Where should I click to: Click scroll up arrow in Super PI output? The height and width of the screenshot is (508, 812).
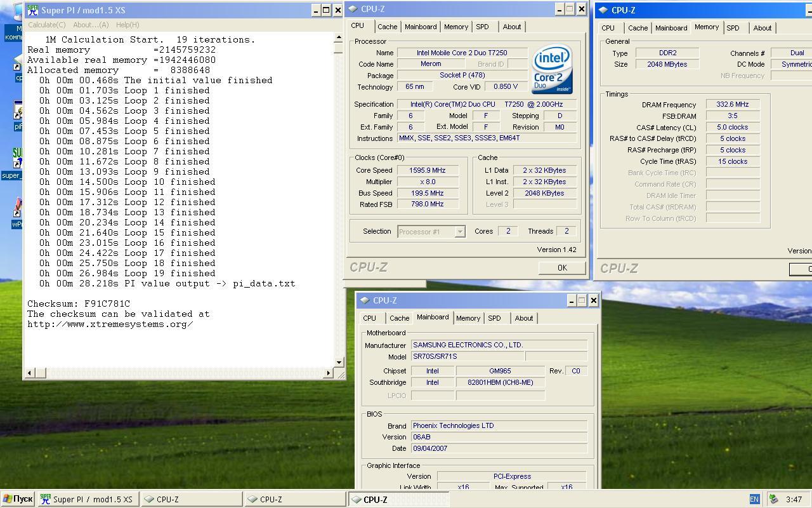coord(339,37)
